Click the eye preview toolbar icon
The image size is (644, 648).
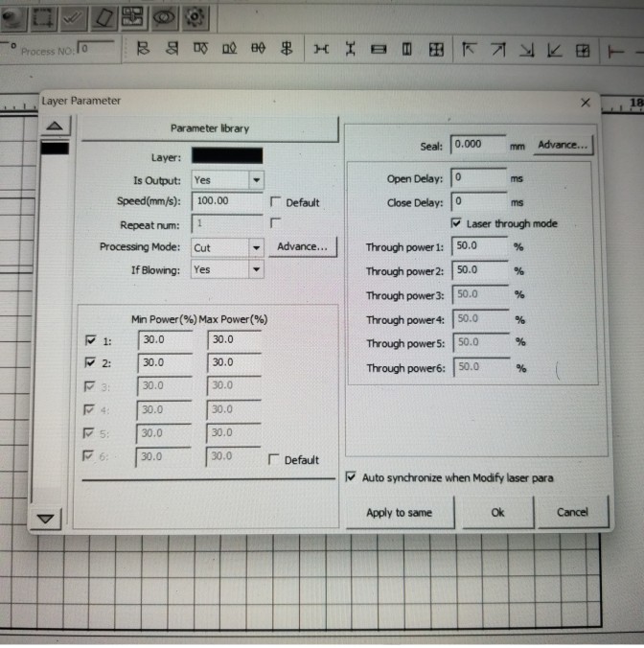(164, 17)
